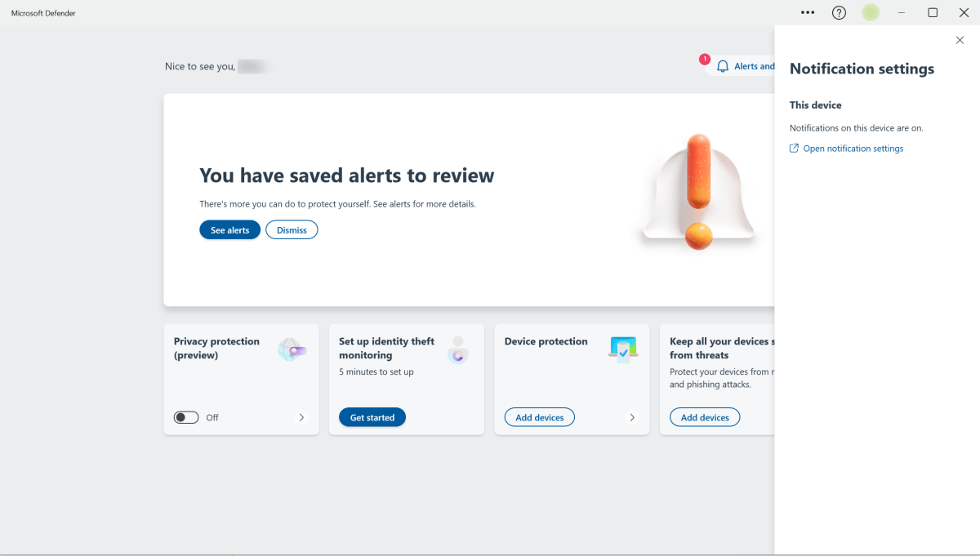Click the external link icon for notification settings
The width and height of the screenshot is (980, 556).
click(x=794, y=149)
